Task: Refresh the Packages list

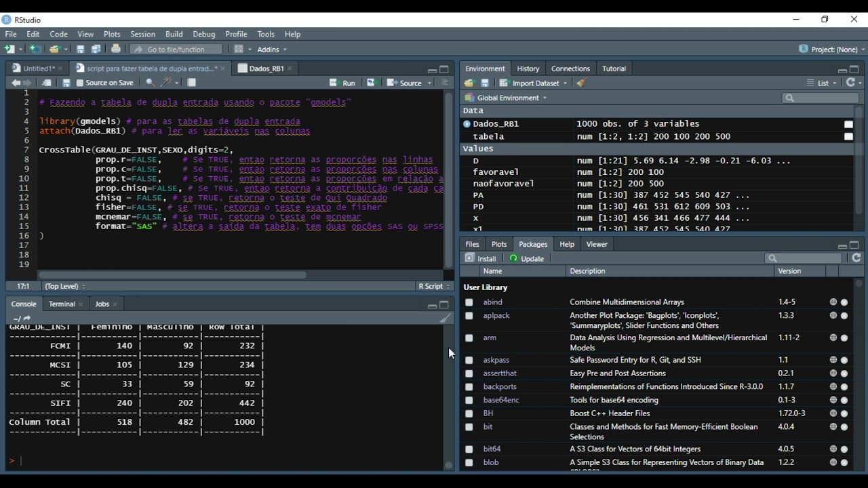Action: tap(856, 258)
